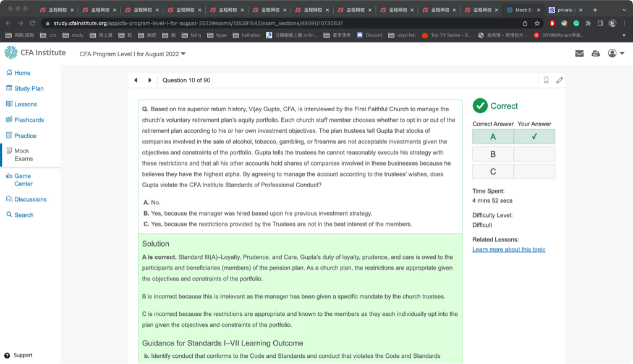Open Discussions in the sidebar
This screenshot has width=633, height=364.
tap(30, 200)
